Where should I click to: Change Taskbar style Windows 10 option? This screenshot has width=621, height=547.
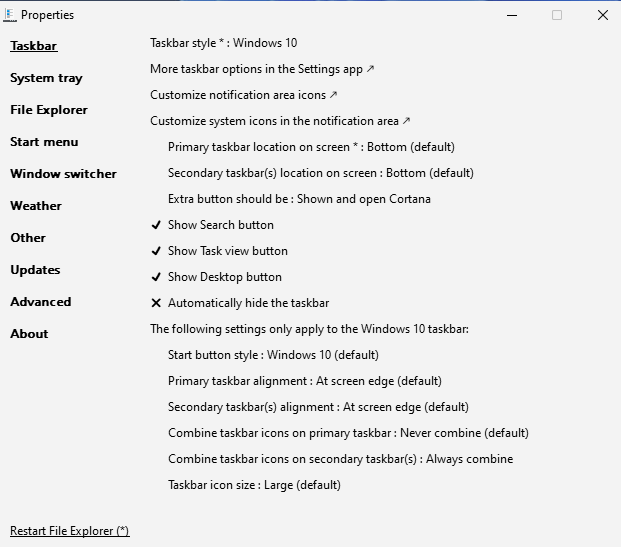[224, 43]
